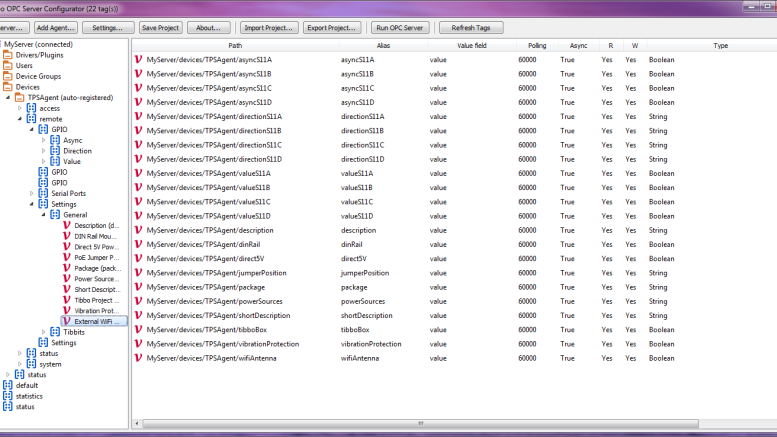Collapse the General settings node

click(x=43, y=215)
